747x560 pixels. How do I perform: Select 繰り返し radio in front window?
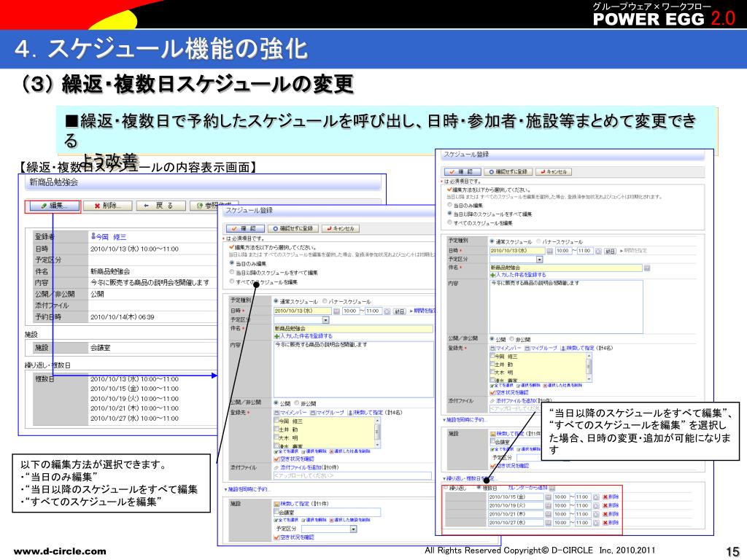pyautogui.click(x=446, y=488)
